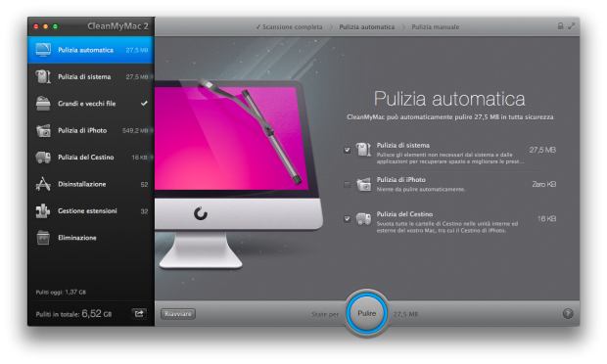The height and width of the screenshot is (364, 607).
Task: Click the Pulizia automatica main heading
Action: [449, 99]
